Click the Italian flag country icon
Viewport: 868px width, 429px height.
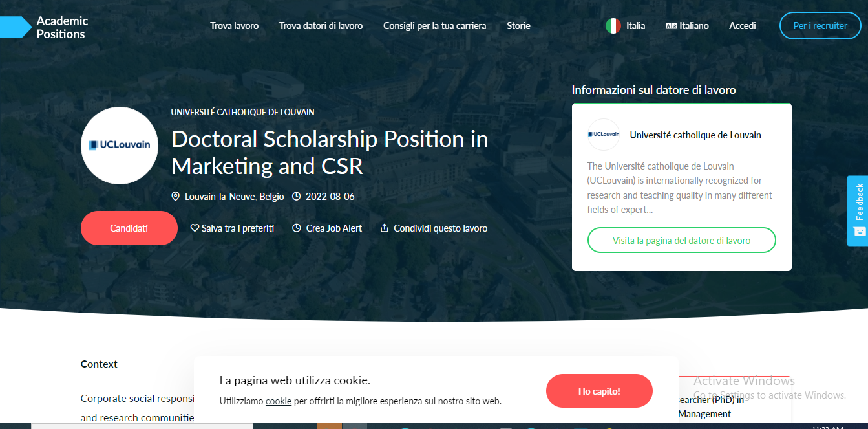(x=613, y=26)
